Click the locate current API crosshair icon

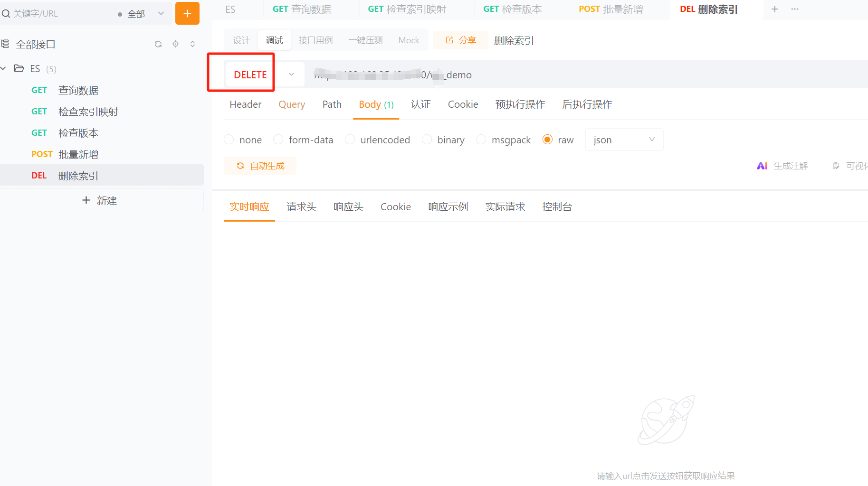(175, 44)
